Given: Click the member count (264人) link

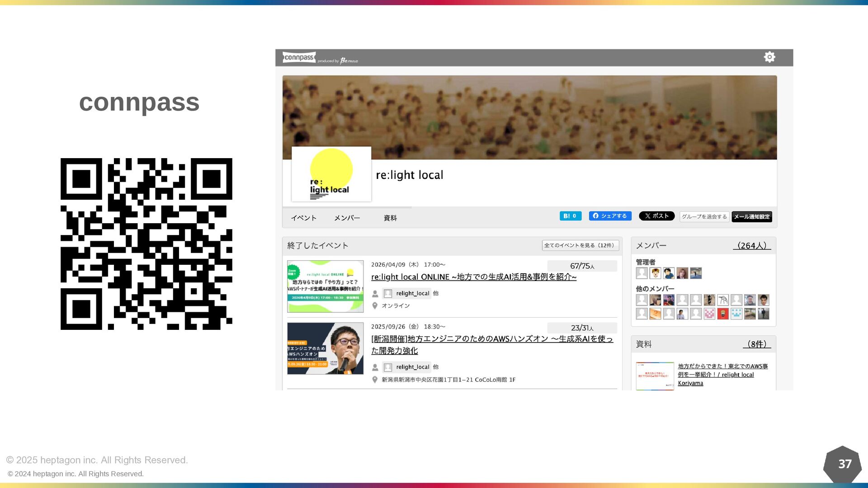Looking at the screenshot, I should tap(751, 246).
